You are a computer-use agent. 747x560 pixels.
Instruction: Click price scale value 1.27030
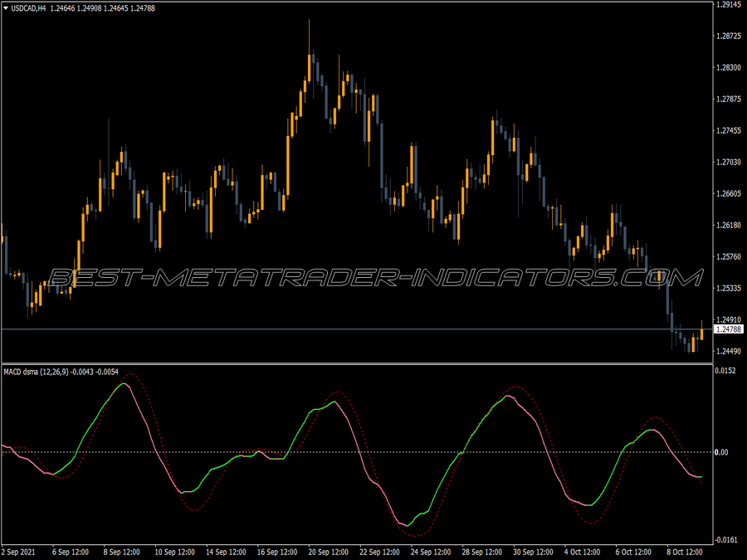click(x=729, y=162)
